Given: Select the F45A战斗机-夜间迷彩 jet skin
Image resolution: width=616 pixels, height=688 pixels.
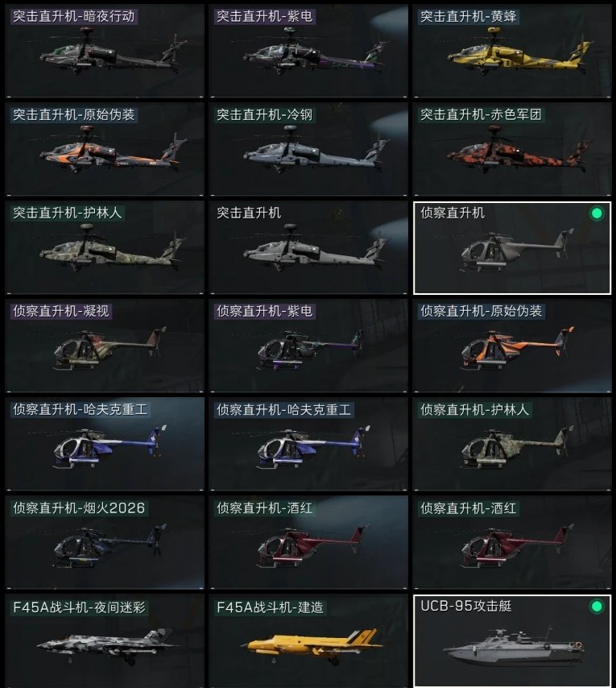Looking at the screenshot, I should [105, 641].
